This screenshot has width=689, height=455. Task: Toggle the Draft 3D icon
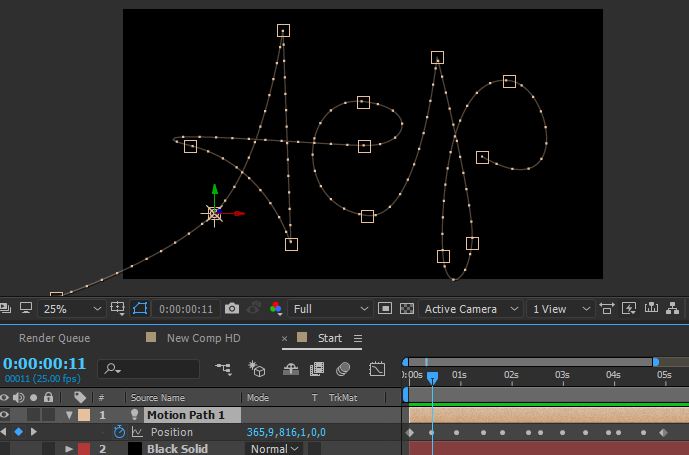coord(257,368)
